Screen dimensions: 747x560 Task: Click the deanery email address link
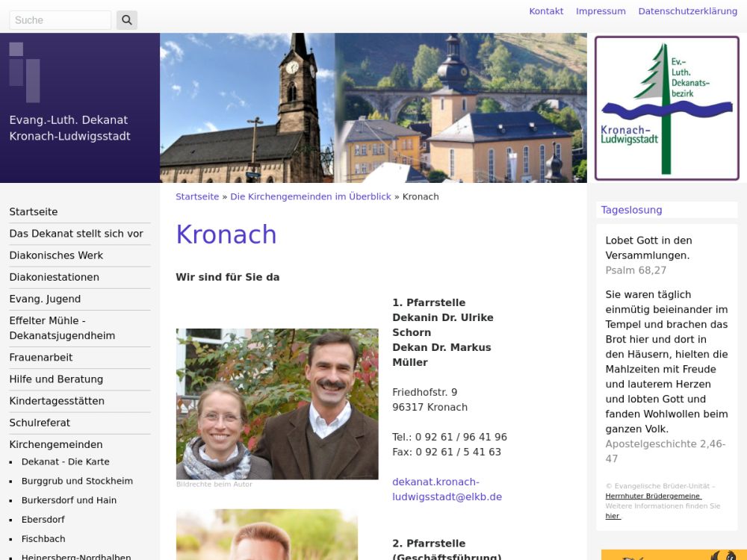tap(447, 489)
